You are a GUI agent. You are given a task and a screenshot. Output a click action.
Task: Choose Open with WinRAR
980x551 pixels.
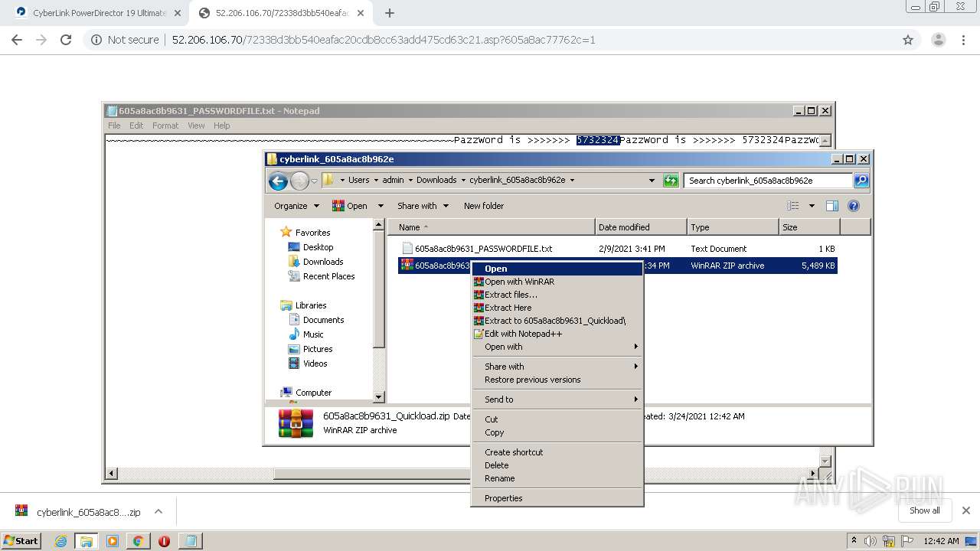coord(557,282)
